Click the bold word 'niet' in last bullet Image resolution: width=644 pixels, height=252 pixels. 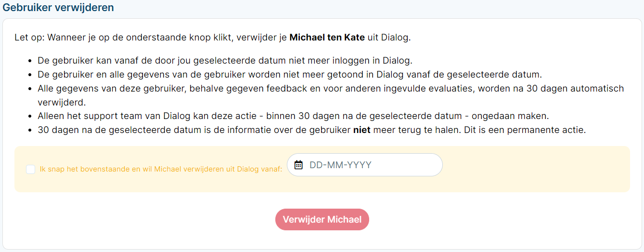(x=361, y=130)
